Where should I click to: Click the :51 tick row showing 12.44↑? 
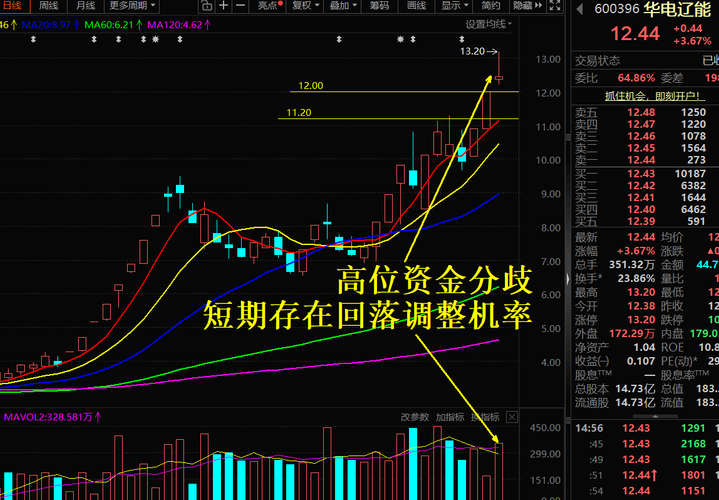tap(645, 475)
